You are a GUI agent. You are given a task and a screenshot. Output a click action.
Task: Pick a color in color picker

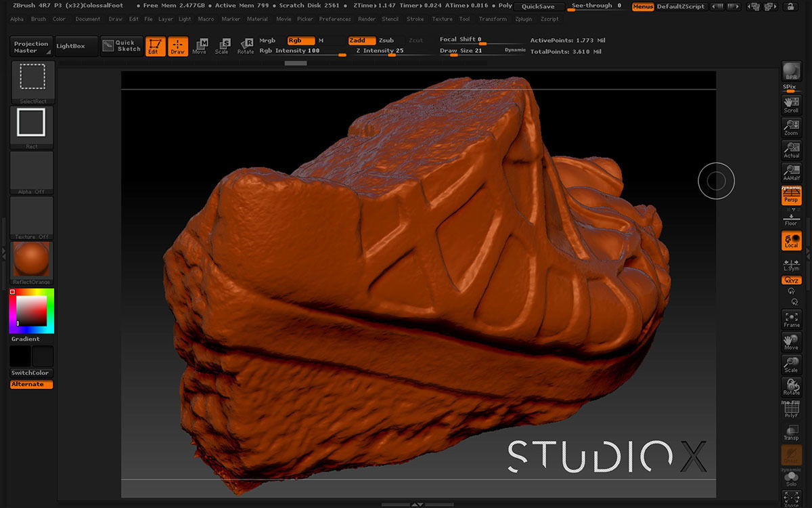click(32, 311)
